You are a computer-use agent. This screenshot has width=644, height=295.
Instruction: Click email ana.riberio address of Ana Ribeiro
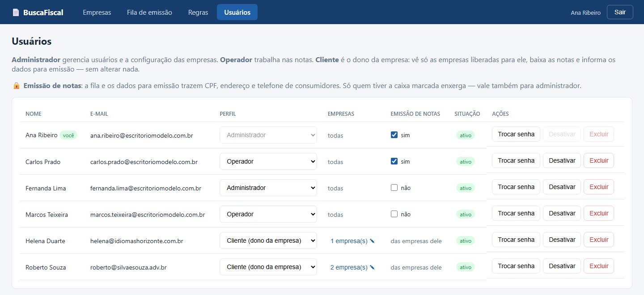click(x=141, y=135)
